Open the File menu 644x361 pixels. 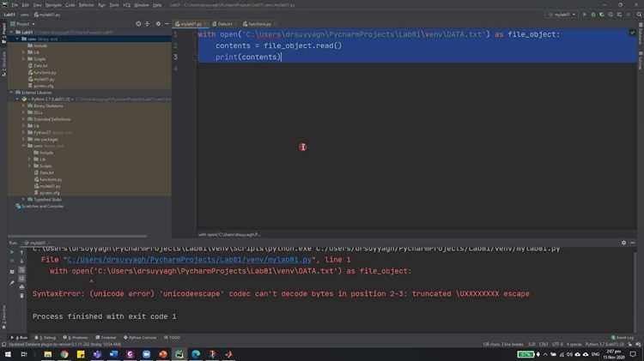15,5
